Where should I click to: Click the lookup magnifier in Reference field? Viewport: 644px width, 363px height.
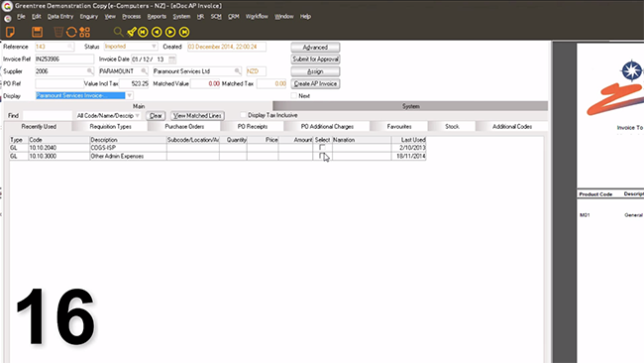point(70,47)
